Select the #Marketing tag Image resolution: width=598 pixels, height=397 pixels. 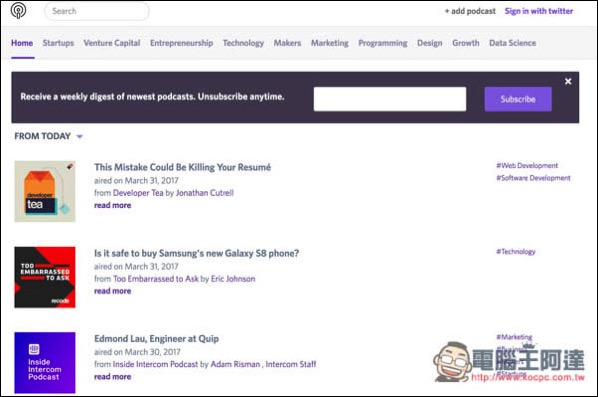514,337
